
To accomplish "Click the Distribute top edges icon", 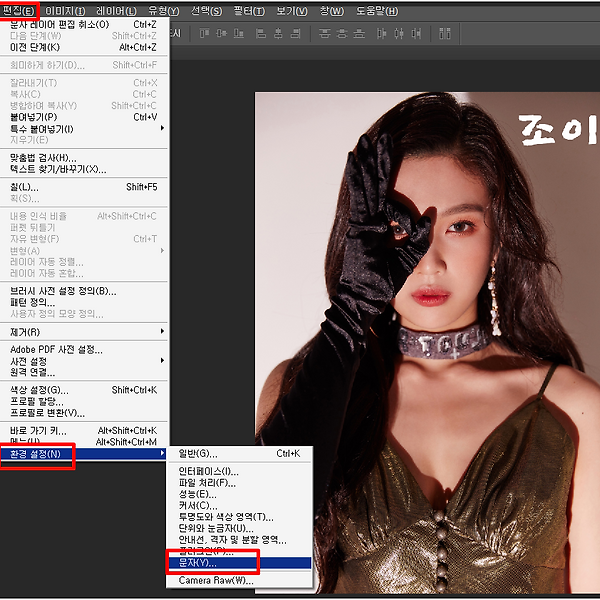I will [x=325, y=34].
